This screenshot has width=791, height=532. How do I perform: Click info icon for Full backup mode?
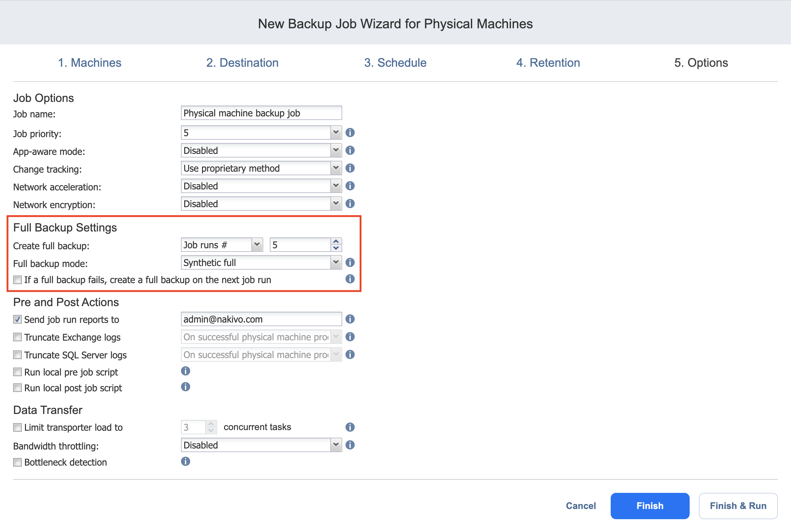tap(350, 262)
